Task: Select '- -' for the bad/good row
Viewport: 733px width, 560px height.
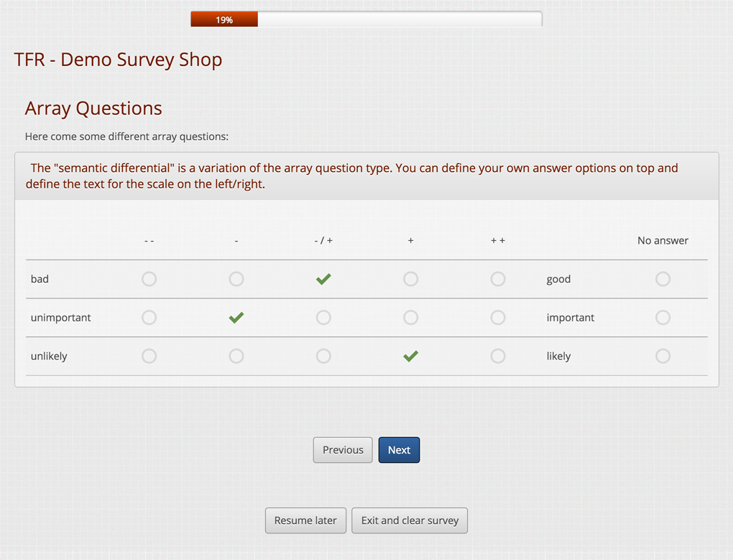Action: (149, 279)
